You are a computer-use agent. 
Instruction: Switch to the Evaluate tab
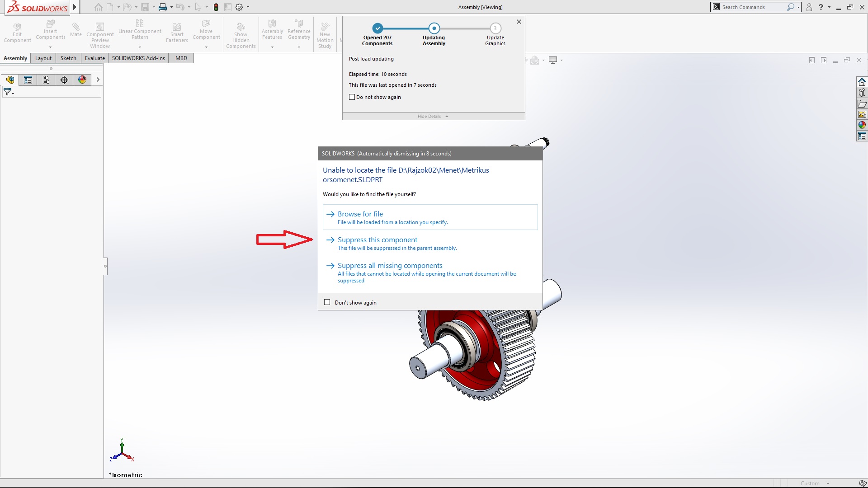[x=94, y=58]
